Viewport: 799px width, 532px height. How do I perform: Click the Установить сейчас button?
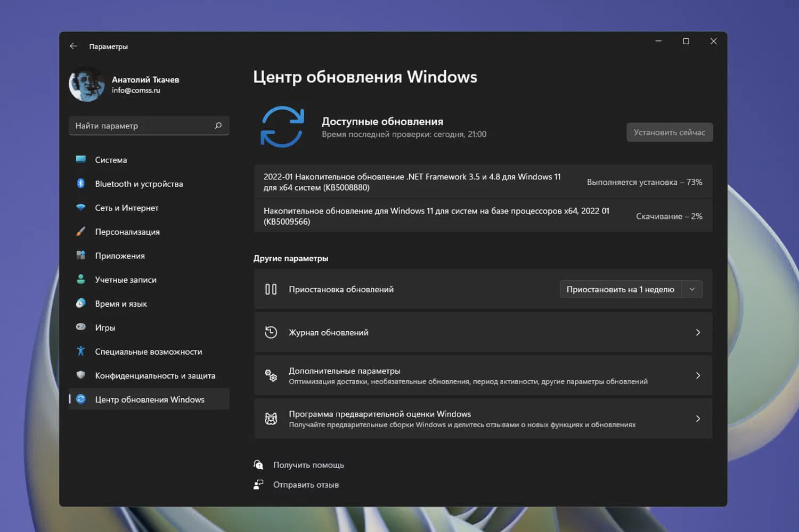coord(669,132)
